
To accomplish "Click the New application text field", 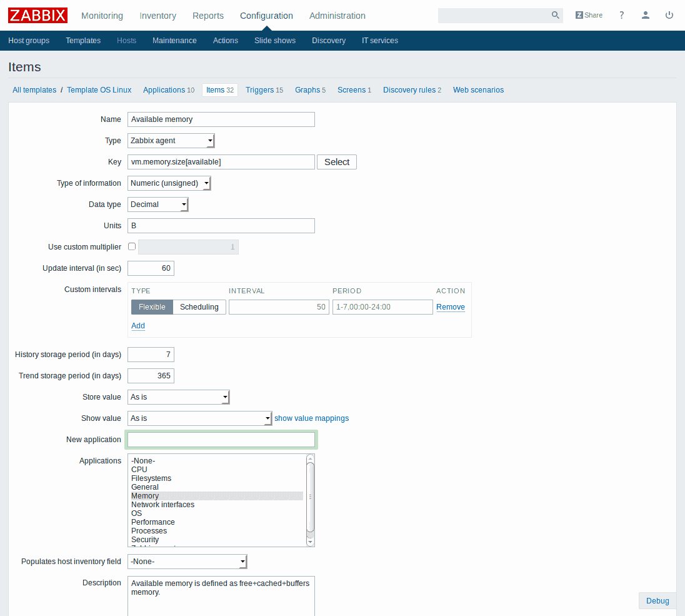I will tap(221, 440).
